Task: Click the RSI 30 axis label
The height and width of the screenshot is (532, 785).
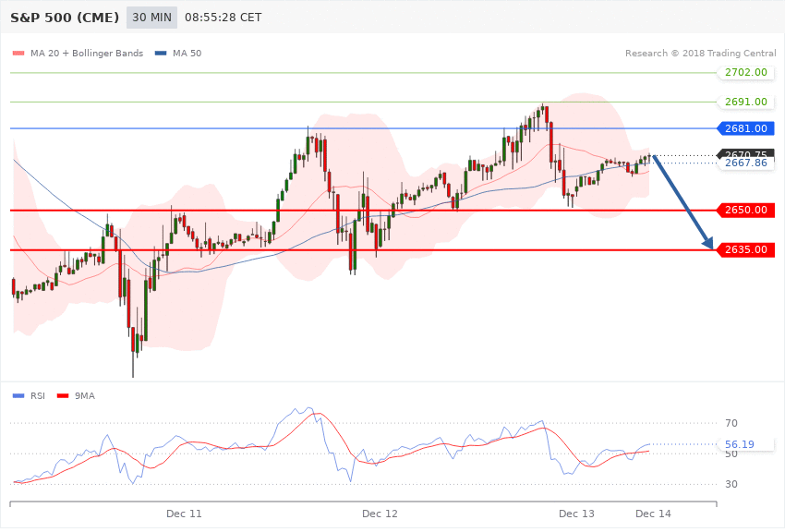Action: tap(731, 485)
